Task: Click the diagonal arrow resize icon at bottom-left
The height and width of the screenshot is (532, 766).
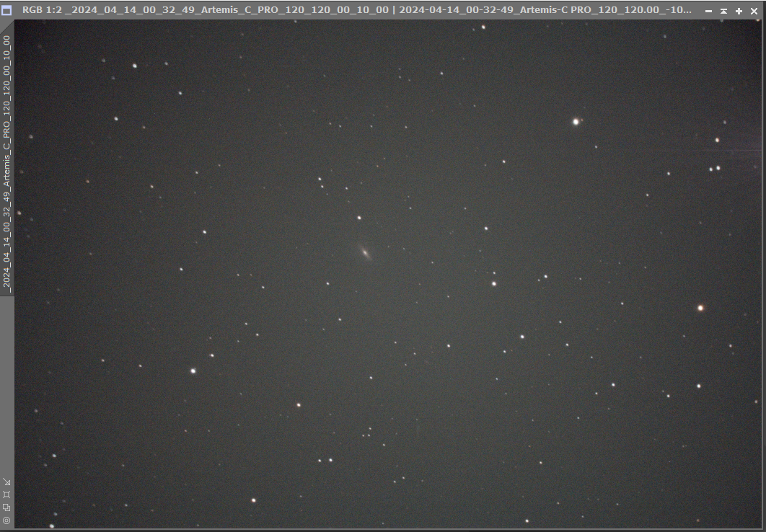Action: click(6, 482)
